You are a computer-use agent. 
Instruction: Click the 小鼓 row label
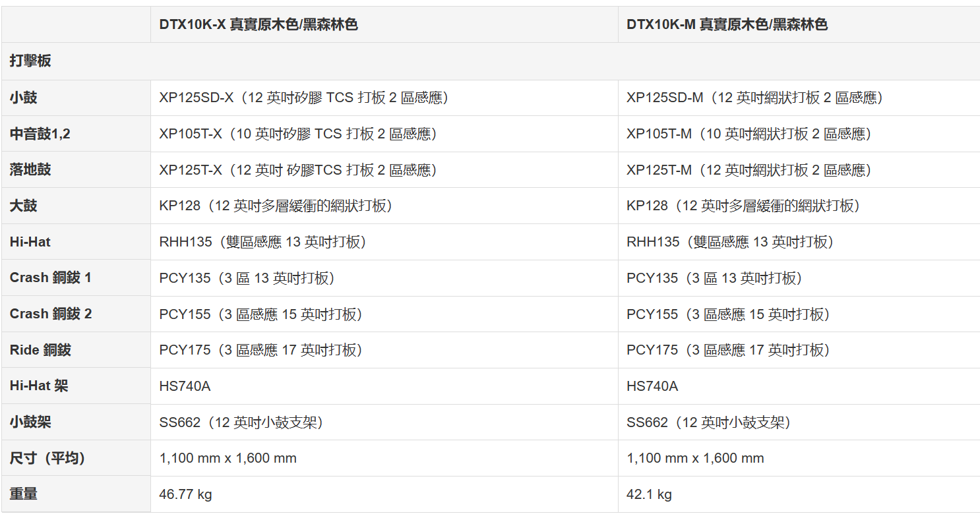[24, 98]
